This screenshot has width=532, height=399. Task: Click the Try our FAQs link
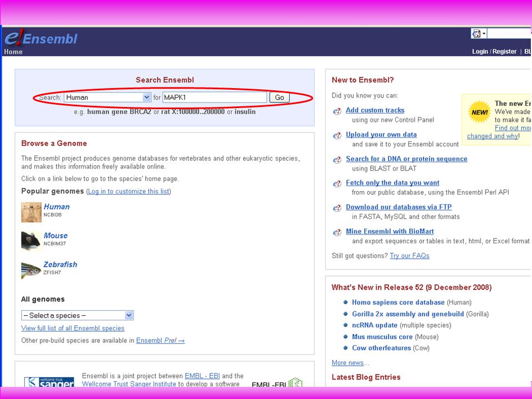pyautogui.click(x=410, y=256)
